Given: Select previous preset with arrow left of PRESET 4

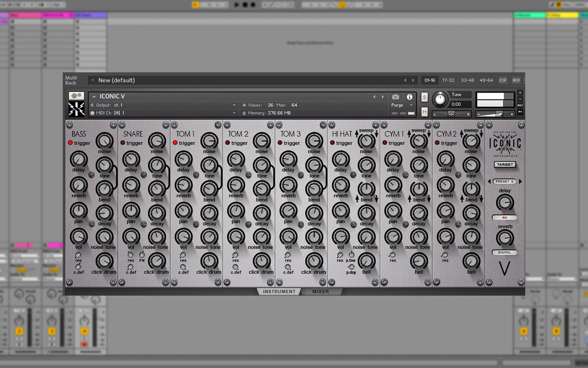Looking at the screenshot, I should [x=489, y=182].
